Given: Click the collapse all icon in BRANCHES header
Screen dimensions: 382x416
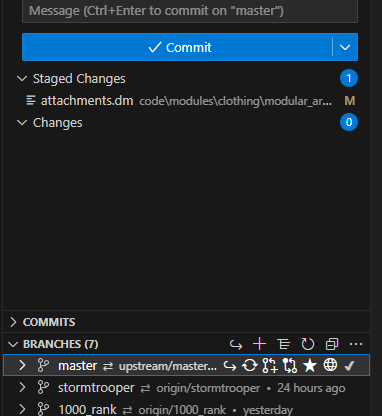Looking at the screenshot, I should tap(332, 344).
